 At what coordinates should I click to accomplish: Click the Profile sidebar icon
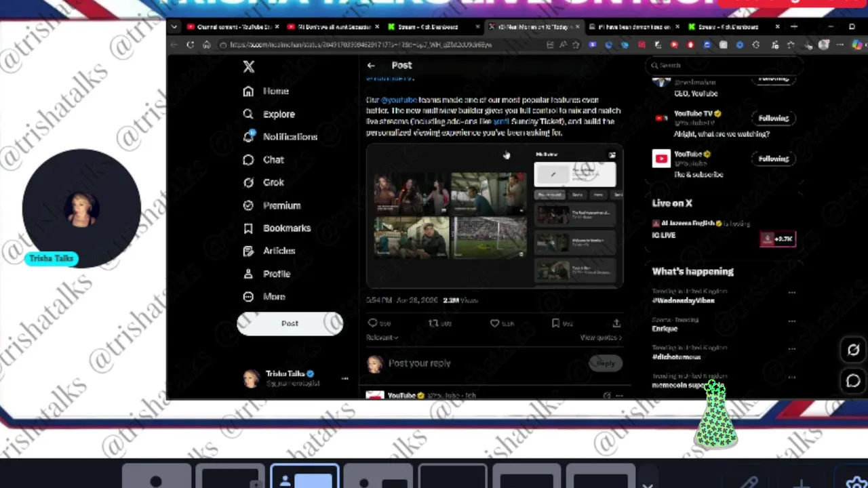tap(248, 274)
